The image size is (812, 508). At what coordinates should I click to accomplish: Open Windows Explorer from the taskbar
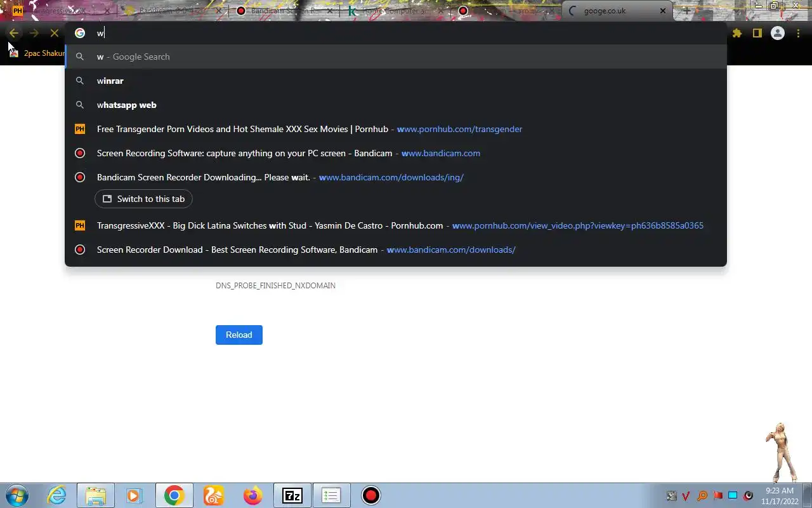[95, 495]
